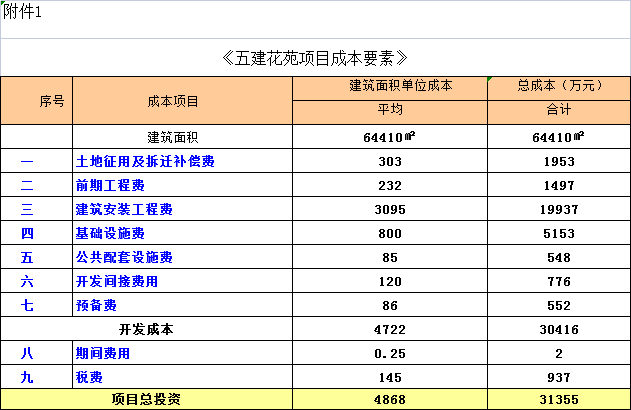Click the total investment value 31355
Viewport: 631px width, 410px height.
558,399
